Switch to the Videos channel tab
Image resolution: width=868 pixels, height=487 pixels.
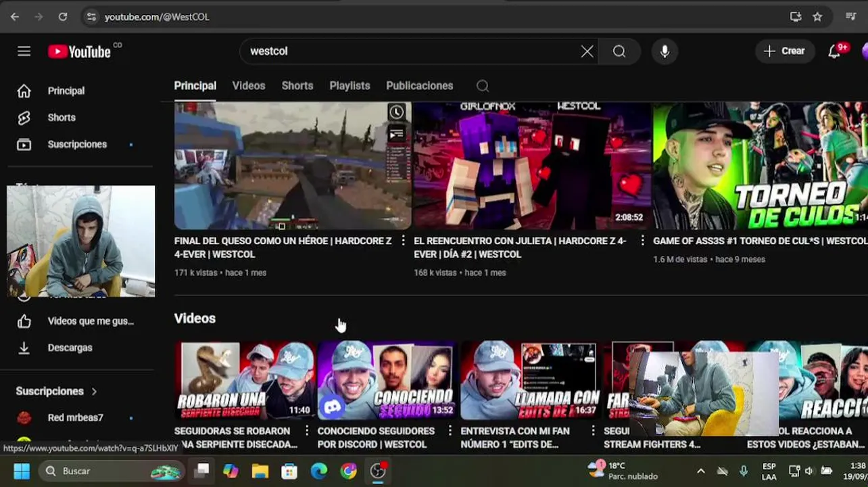(x=249, y=86)
